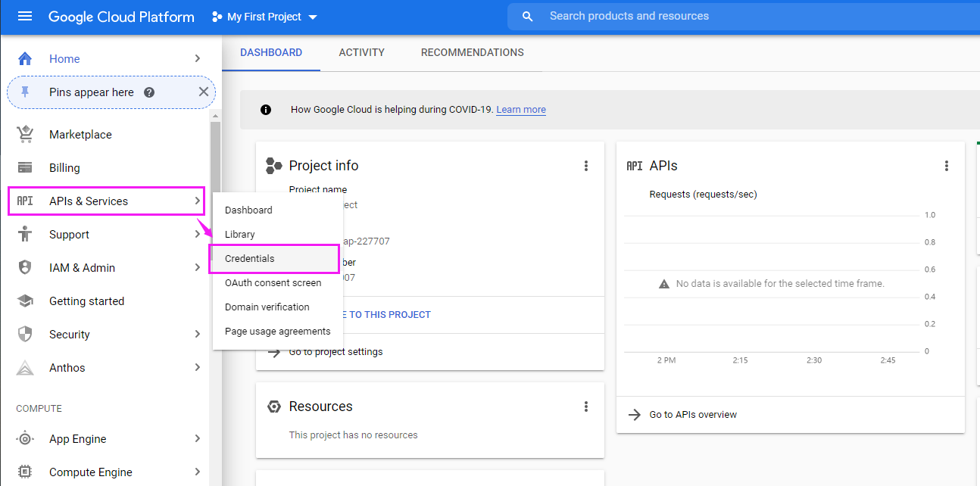980x486 pixels.
Task: Click the API icon beside APIs & Services
Action: click(25, 201)
